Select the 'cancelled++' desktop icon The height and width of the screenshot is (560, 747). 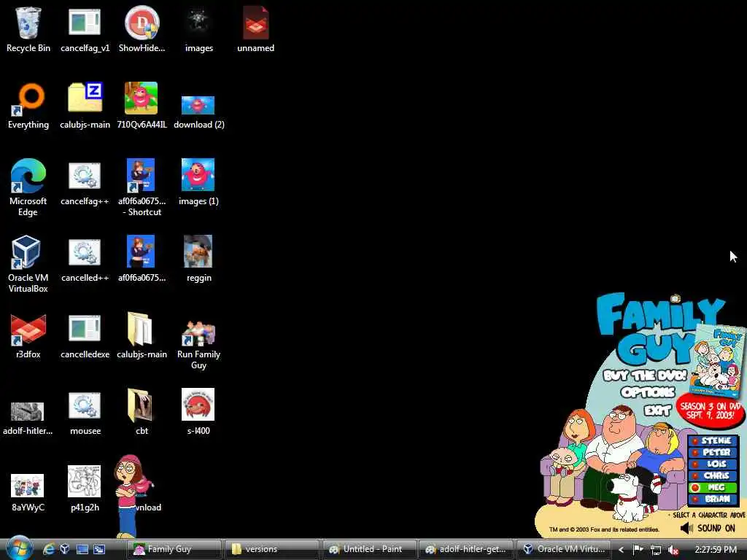tap(85, 260)
